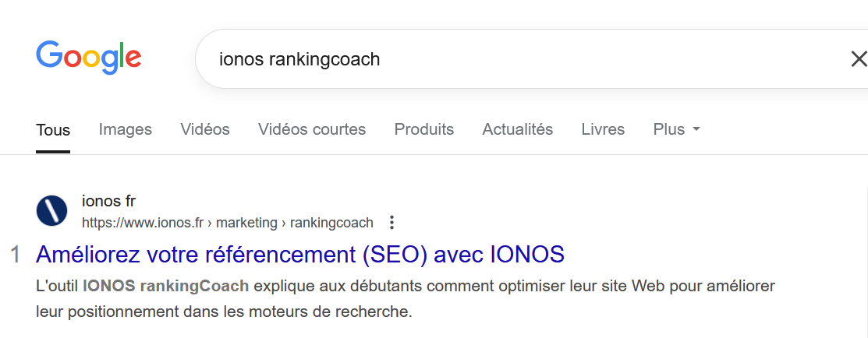Click the ionos fr site name
This screenshot has width=868, height=338.
(x=109, y=201)
